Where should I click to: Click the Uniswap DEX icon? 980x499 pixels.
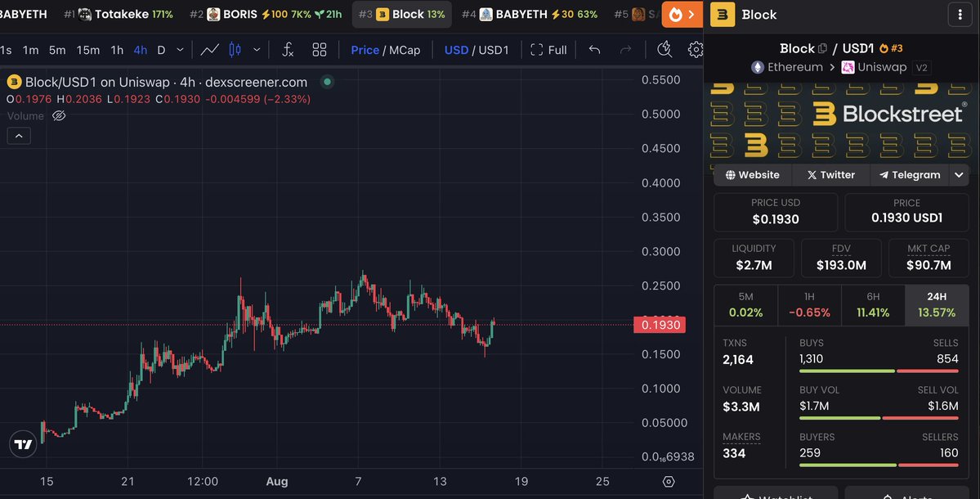point(848,68)
